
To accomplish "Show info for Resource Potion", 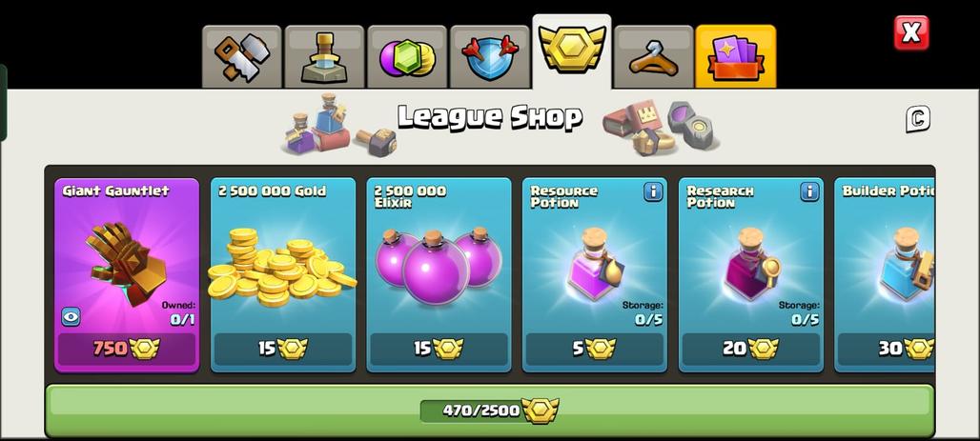I will (652, 191).
